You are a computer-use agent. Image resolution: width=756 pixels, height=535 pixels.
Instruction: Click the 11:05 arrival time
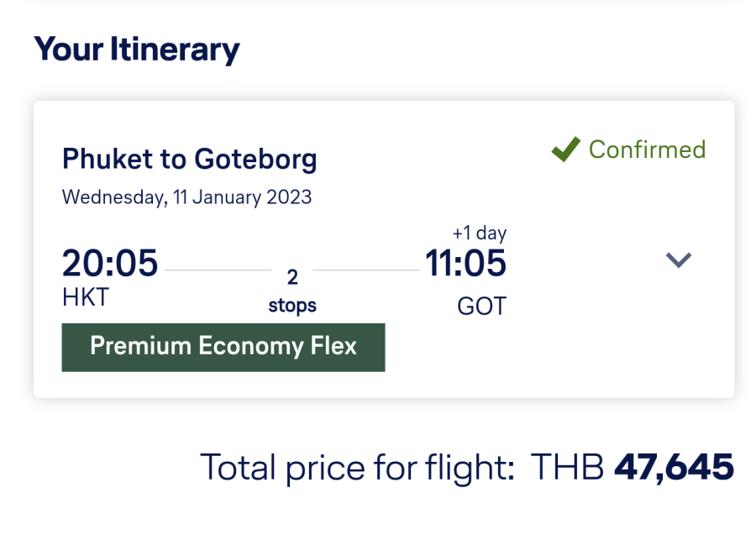point(465,264)
